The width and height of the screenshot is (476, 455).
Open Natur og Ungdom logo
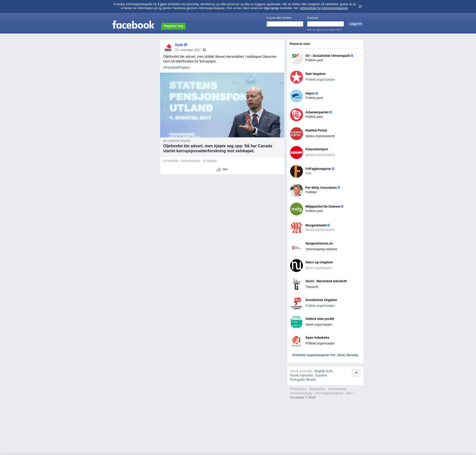point(297,266)
